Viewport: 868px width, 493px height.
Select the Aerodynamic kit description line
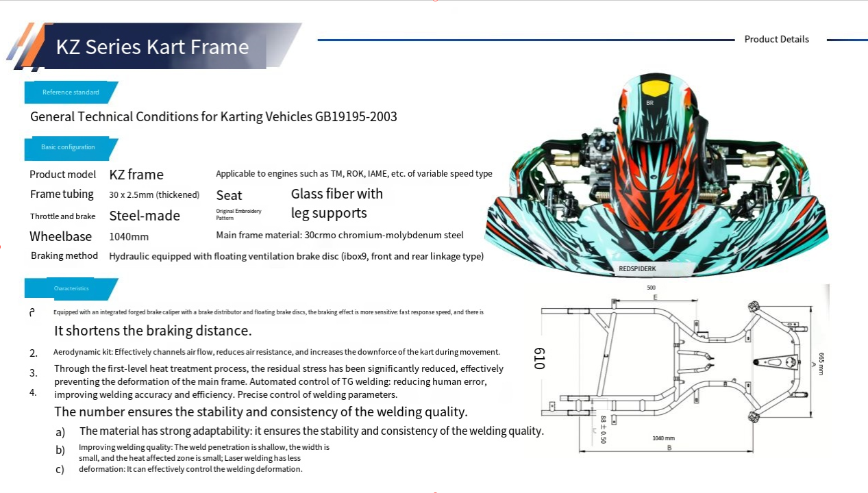tap(277, 352)
